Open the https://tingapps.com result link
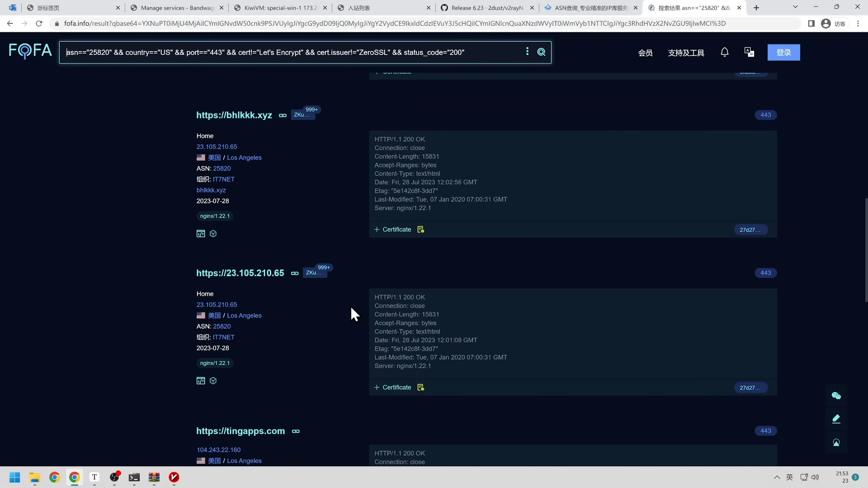 point(240,431)
